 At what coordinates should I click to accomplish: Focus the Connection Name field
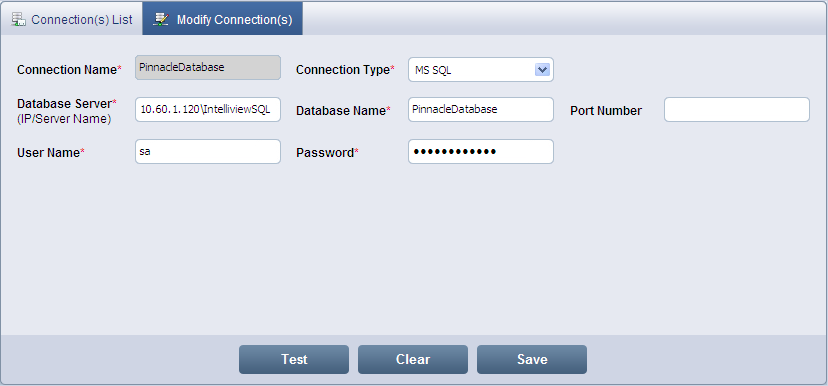[x=208, y=68]
